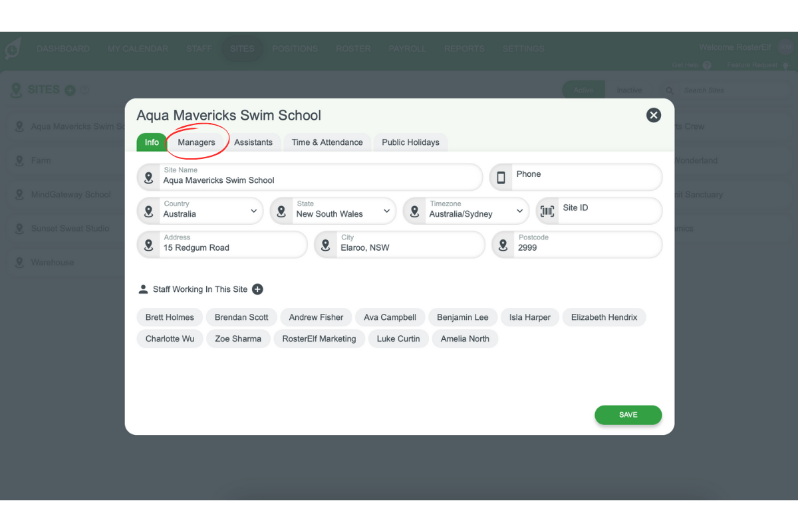Click the phone icon inside the Phone field
The image size is (798, 532).
click(502, 177)
